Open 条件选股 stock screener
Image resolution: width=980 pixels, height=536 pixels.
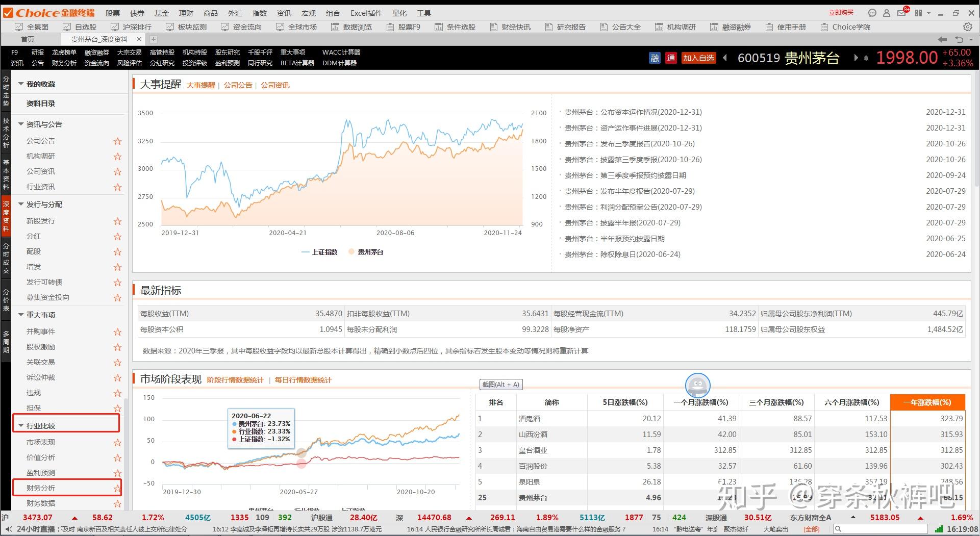[x=455, y=27]
